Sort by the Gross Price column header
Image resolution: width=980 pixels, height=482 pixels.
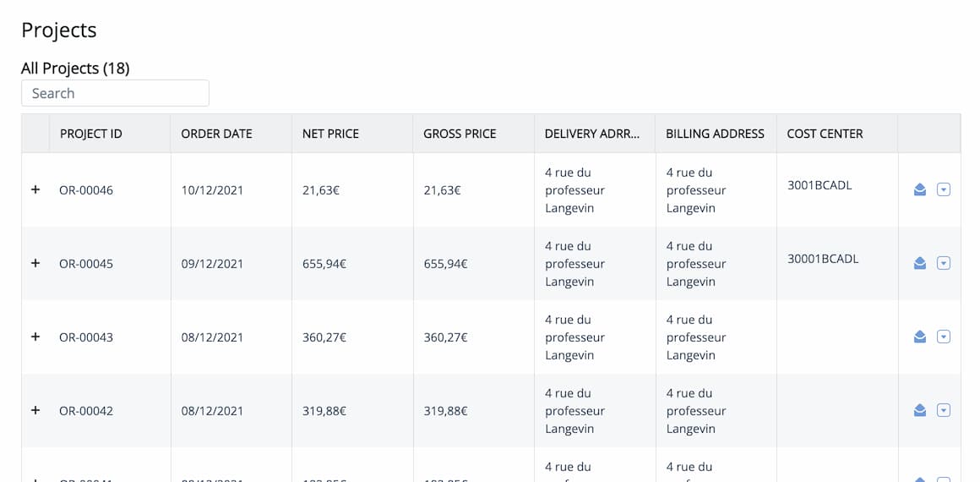[x=460, y=134]
